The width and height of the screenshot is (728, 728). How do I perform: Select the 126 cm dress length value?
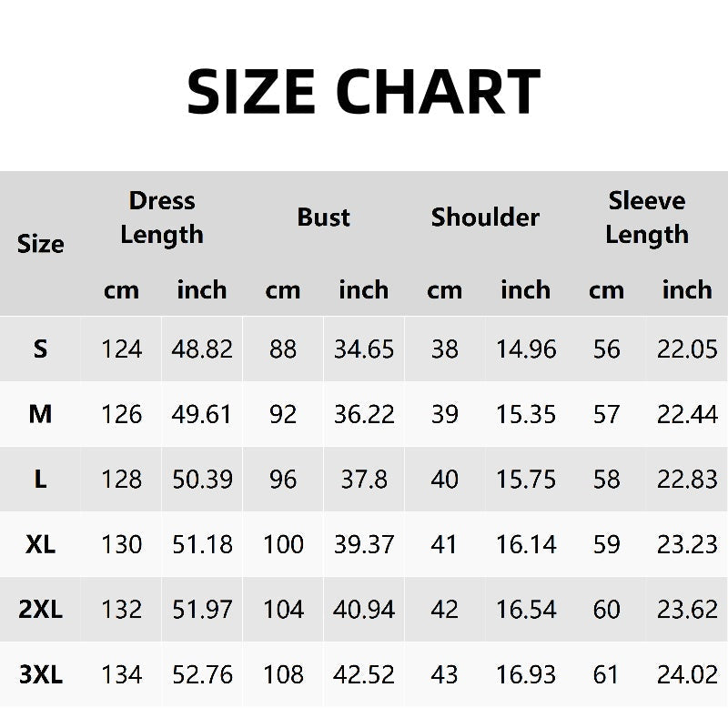coord(122,414)
